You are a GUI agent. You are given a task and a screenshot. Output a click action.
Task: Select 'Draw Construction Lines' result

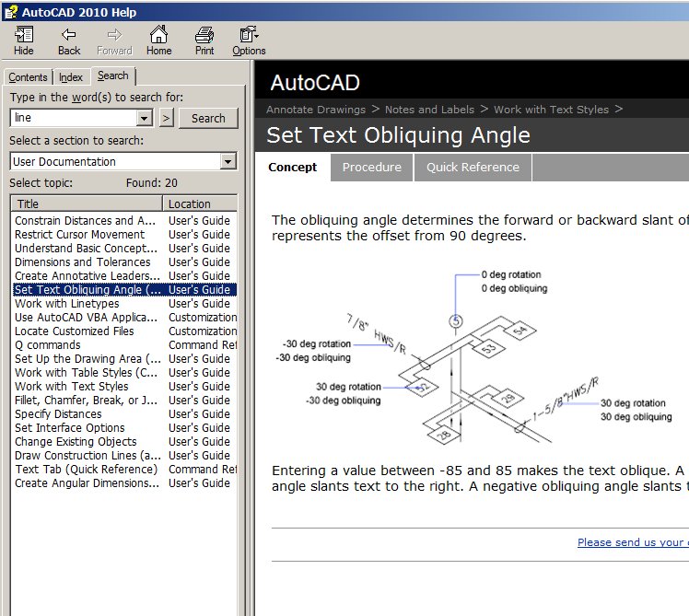click(x=124, y=456)
